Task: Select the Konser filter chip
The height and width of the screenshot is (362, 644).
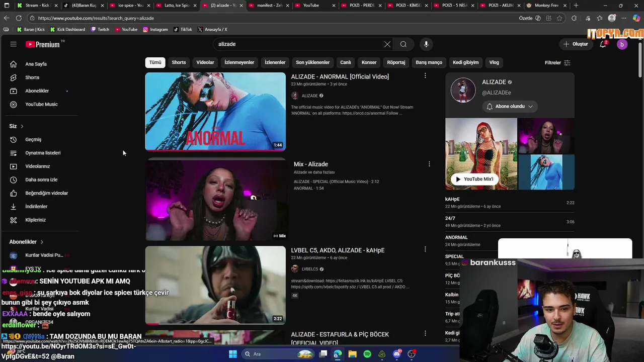Action: pyautogui.click(x=369, y=62)
